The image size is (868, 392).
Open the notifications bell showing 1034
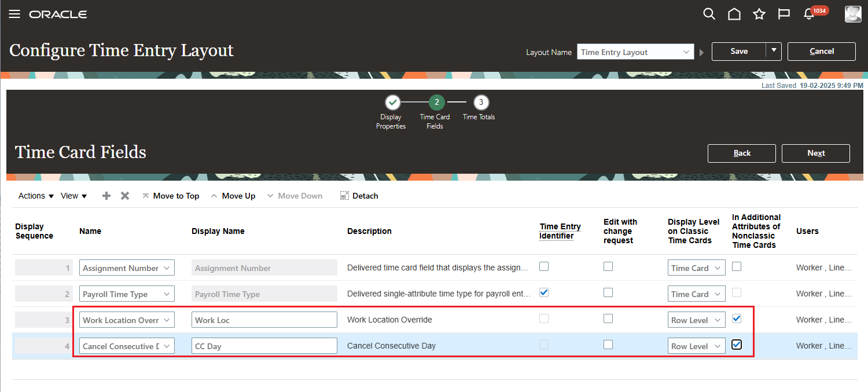(x=808, y=14)
